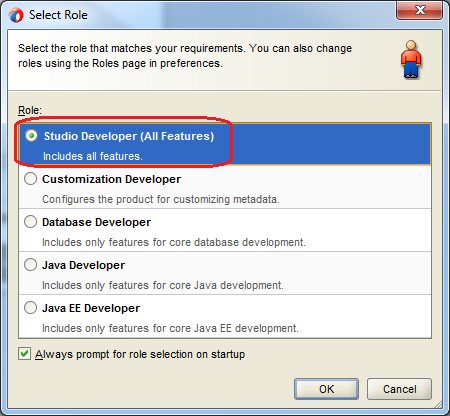The image size is (450, 416).
Task: Click the OK button
Action: point(326,389)
